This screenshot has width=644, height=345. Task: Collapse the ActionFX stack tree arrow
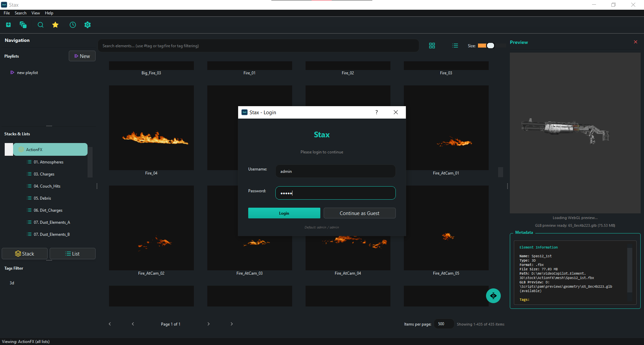click(x=9, y=149)
